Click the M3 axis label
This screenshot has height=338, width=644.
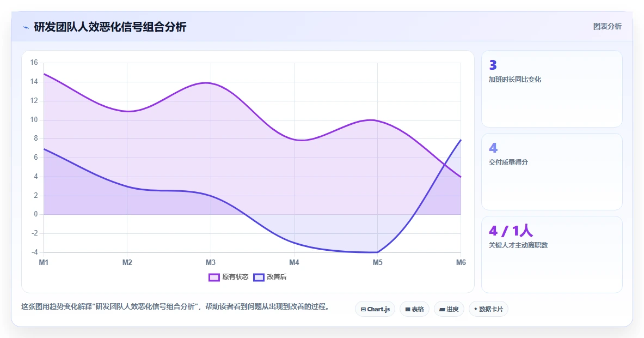tap(211, 262)
